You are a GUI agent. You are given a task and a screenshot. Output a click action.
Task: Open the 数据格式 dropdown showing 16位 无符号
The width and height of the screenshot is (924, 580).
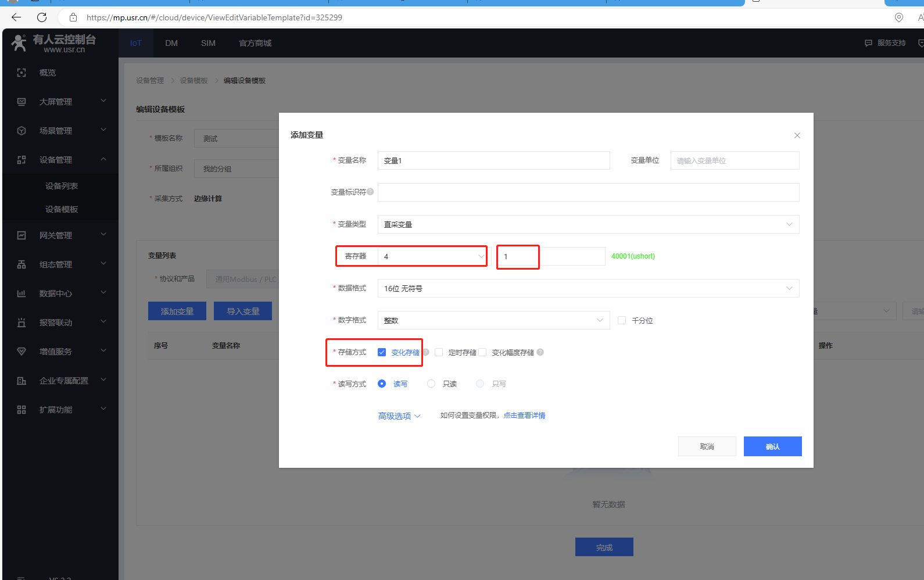pyautogui.click(x=588, y=288)
